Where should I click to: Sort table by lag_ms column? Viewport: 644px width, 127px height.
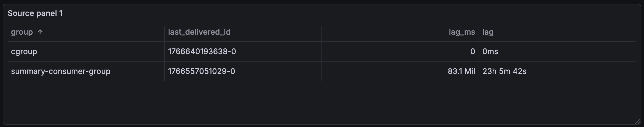tap(462, 32)
